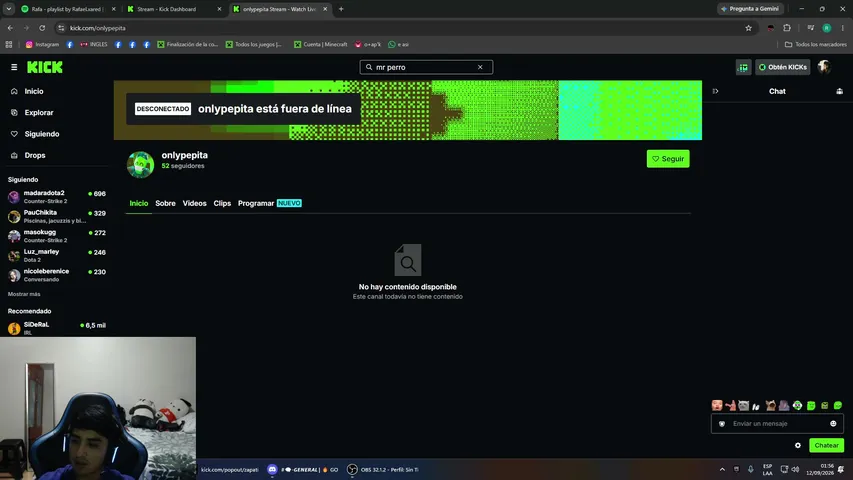853x480 pixels.
Task: Open madaradota2 followed channel
Action: click(x=57, y=197)
